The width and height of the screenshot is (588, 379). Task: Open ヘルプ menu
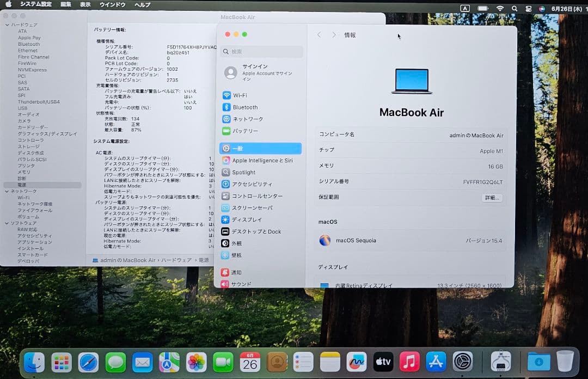143,5
